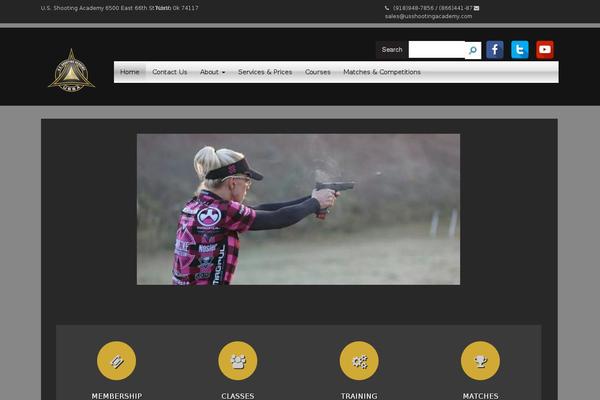Click the phone number (918)948-7856

tap(413, 8)
